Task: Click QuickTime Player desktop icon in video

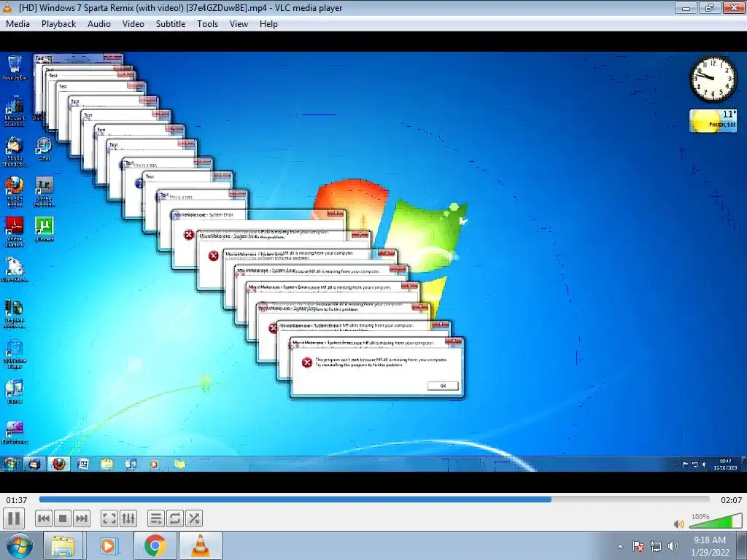Action: [x=15, y=354]
